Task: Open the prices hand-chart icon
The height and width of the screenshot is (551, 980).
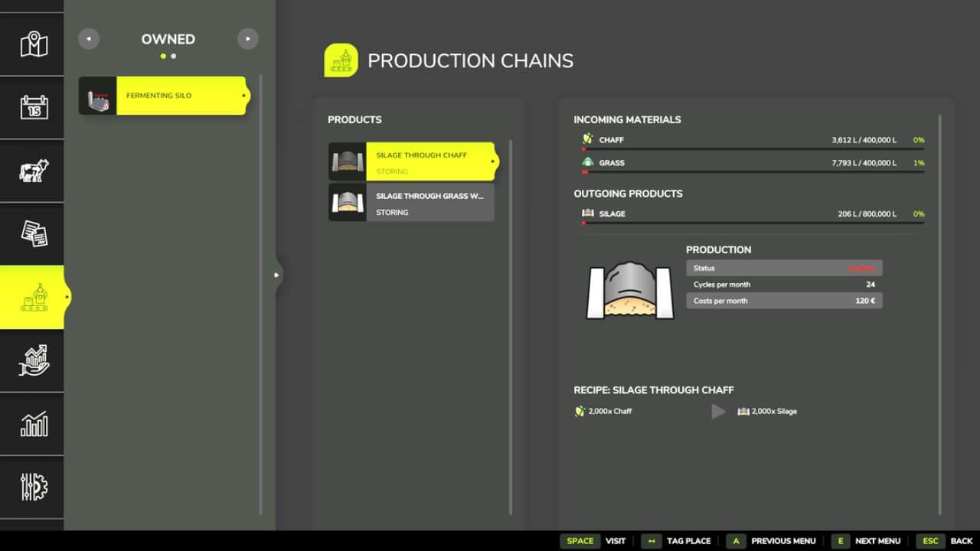Action: [33, 360]
